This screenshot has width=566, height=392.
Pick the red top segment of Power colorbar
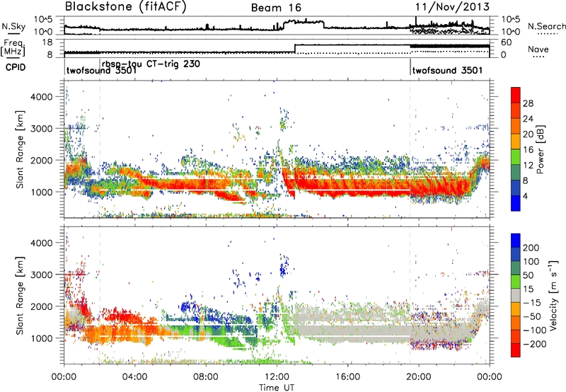pyautogui.click(x=516, y=95)
